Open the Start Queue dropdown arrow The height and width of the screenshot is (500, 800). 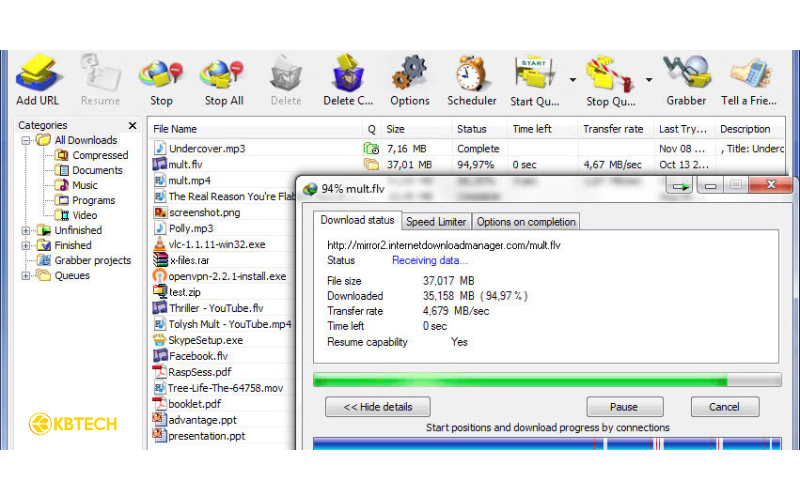pos(573,79)
